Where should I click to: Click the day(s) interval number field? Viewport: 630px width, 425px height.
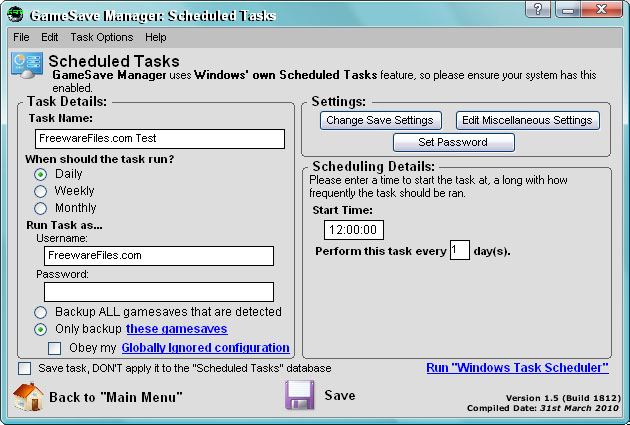point(460,250)
